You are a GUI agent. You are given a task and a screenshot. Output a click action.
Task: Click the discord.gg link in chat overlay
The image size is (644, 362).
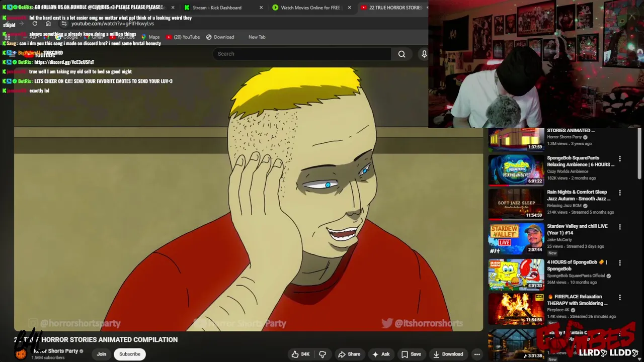coord(64,62)
